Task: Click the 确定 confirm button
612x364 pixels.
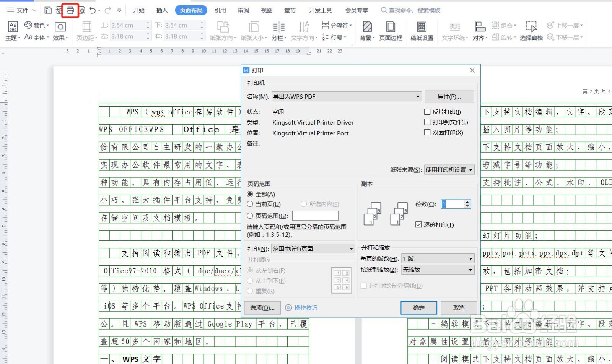Action: 418,308
